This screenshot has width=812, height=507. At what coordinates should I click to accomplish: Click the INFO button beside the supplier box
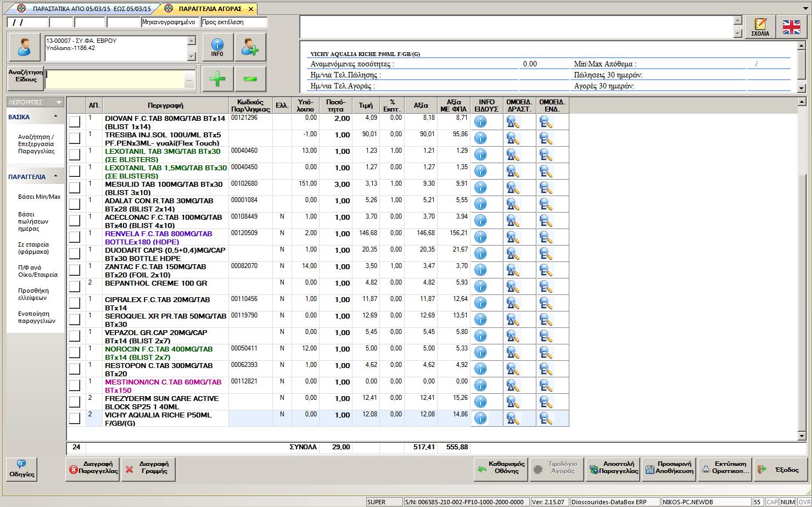(217, 47)
